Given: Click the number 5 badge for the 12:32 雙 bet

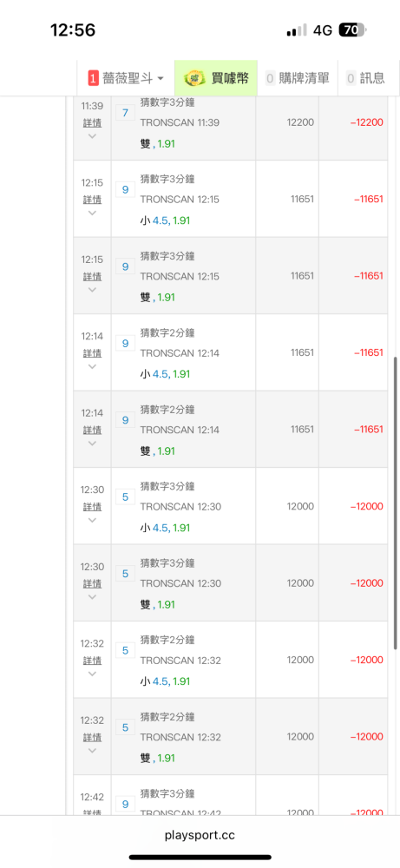Looking at the screenshot, I should coord(125,727).
